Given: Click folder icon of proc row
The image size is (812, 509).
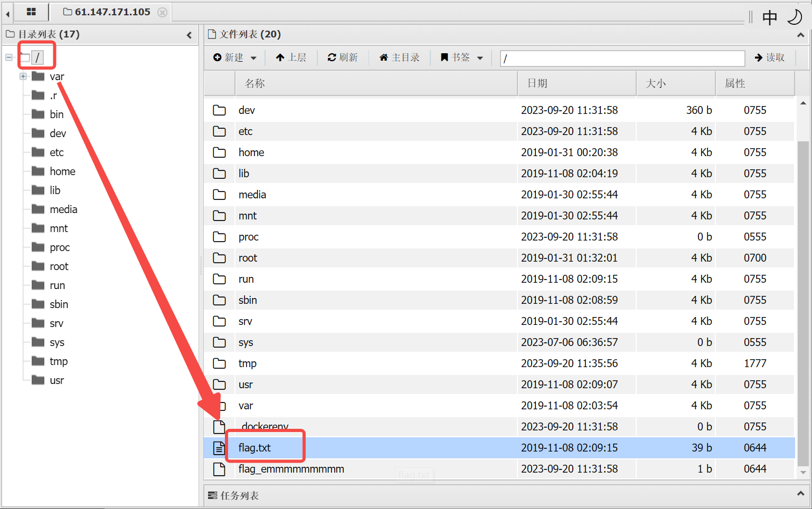Looking at the screenshot, I should [x=219, y=237].
